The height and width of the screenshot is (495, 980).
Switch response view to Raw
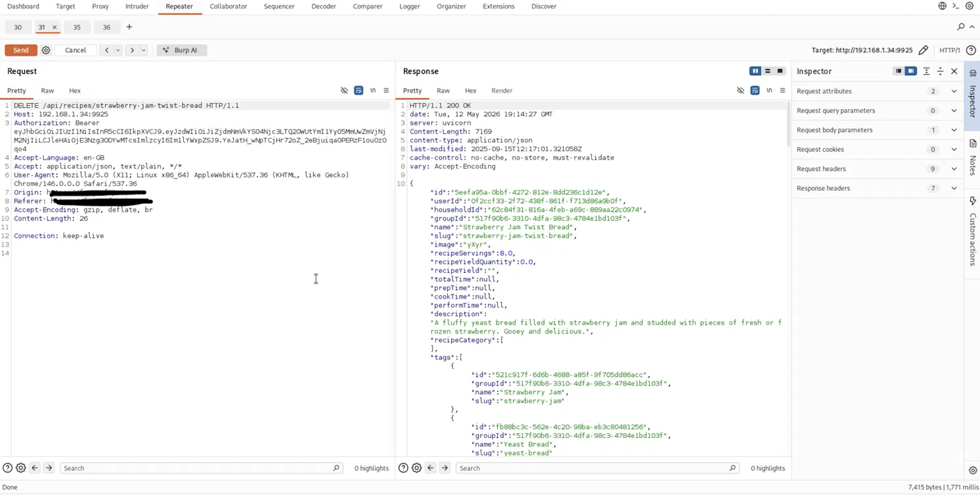point(443,90)
